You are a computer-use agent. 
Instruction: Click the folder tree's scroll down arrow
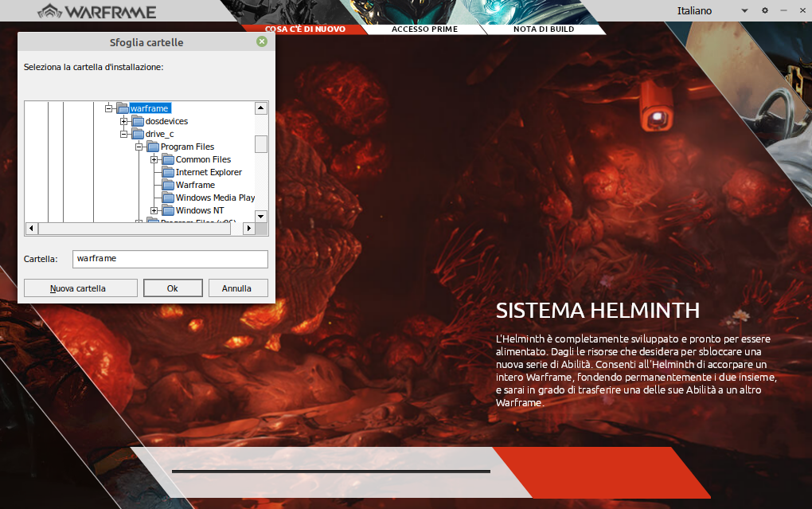point(261,216)
